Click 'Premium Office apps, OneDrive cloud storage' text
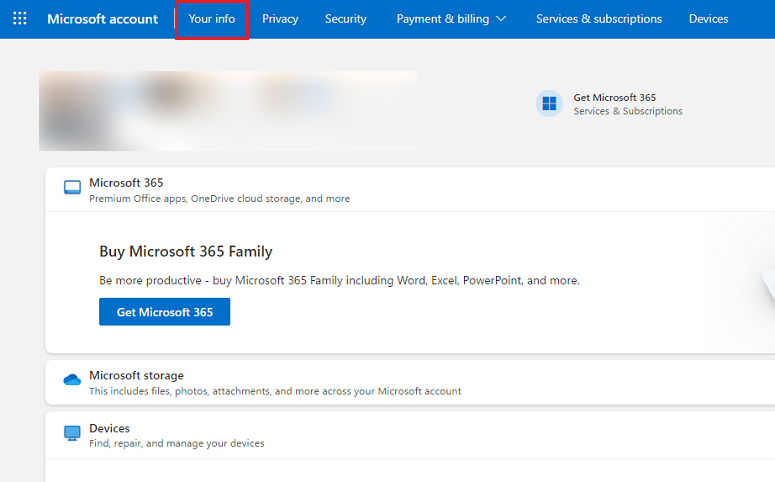The width and height of the screenshot is (775, 482). (x=219, y=198)
